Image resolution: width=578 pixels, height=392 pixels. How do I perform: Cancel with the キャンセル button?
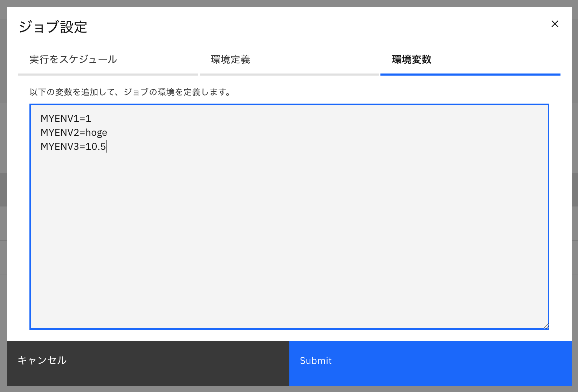(x=148, y=363)
